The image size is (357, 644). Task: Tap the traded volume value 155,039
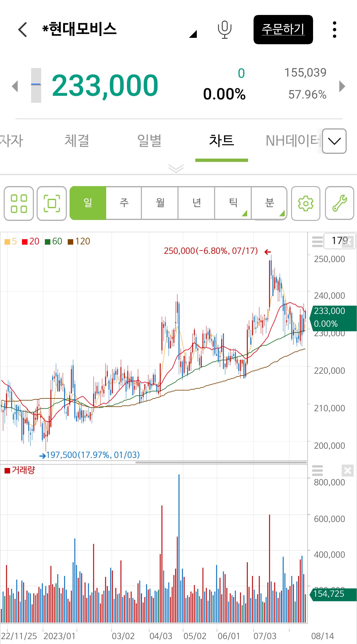point(305,73)
